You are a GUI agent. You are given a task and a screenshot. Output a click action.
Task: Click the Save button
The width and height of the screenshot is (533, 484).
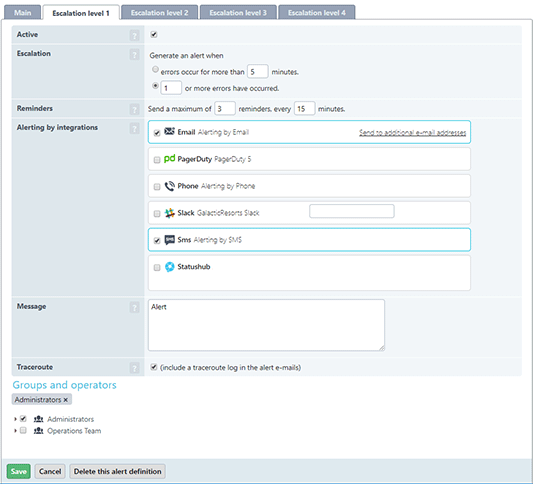(x=19, y=471)
